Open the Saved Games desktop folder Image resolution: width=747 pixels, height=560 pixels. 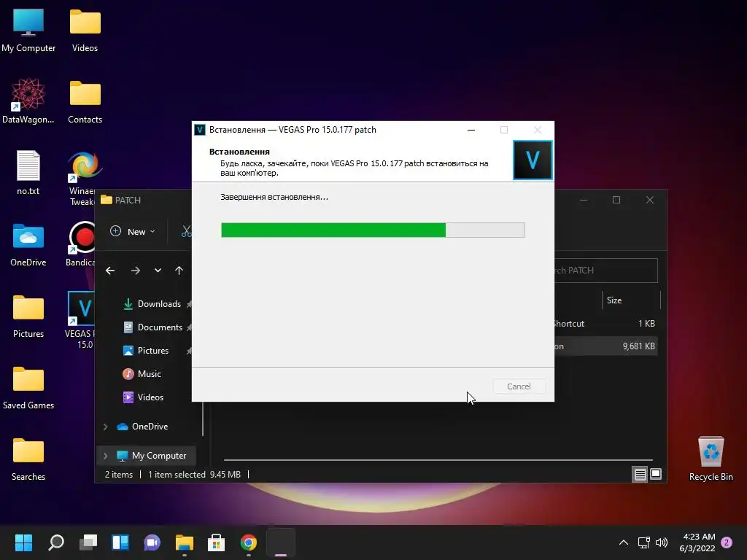28,388
